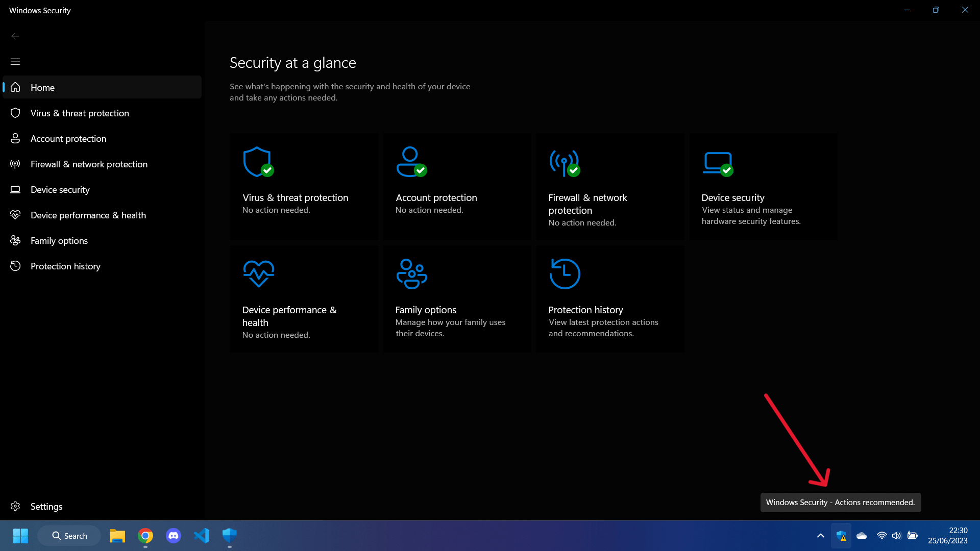Click the Device performance heart tile icon
The height and width of the screenshot is (551, 980).
[258, 274]
